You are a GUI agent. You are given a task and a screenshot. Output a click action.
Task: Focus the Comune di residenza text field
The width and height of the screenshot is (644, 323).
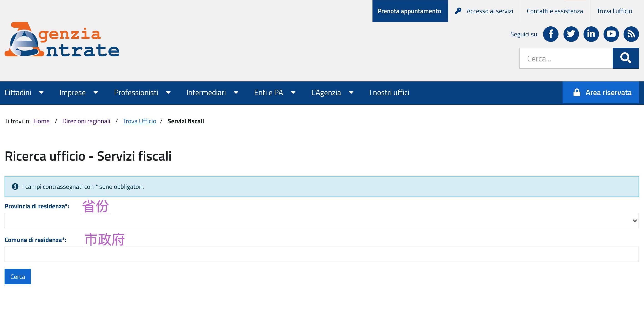tap(322, 254)
